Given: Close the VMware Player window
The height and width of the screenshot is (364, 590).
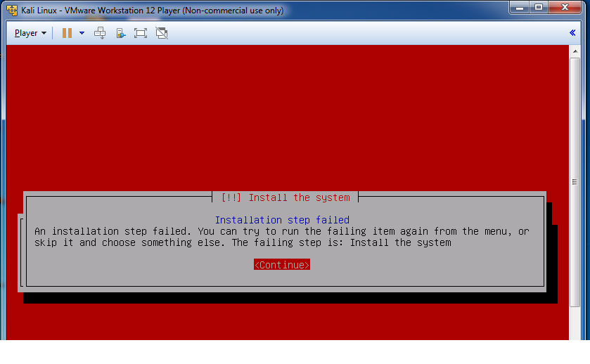Looking at the screenshot, I should [565, 8].
